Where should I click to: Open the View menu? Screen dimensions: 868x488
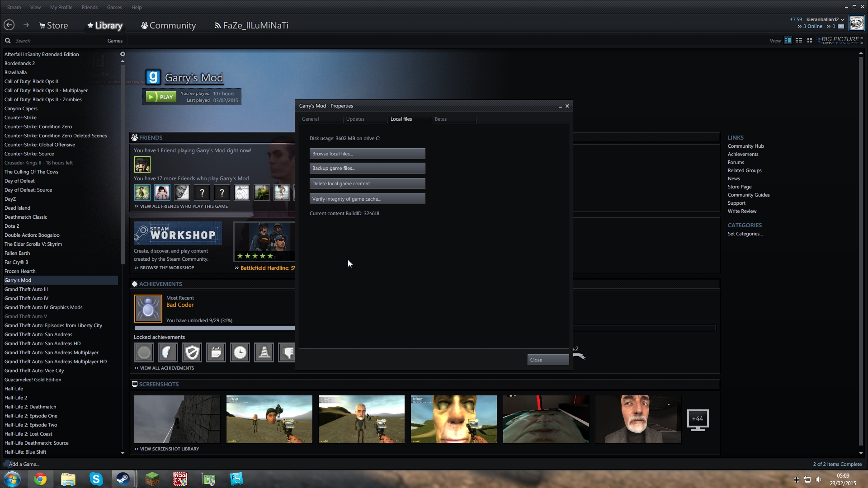(35, 7)
